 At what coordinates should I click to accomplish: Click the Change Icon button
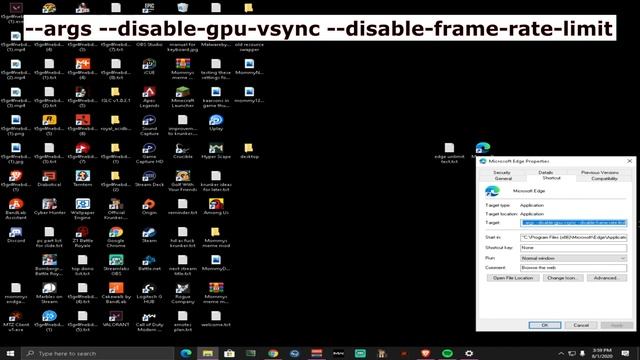point(562,278)
